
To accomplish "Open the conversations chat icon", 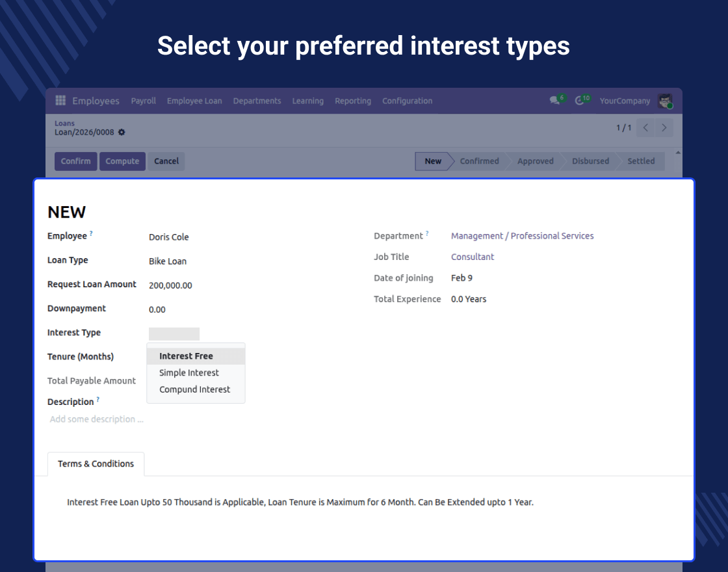I will (x=554, y=100).
